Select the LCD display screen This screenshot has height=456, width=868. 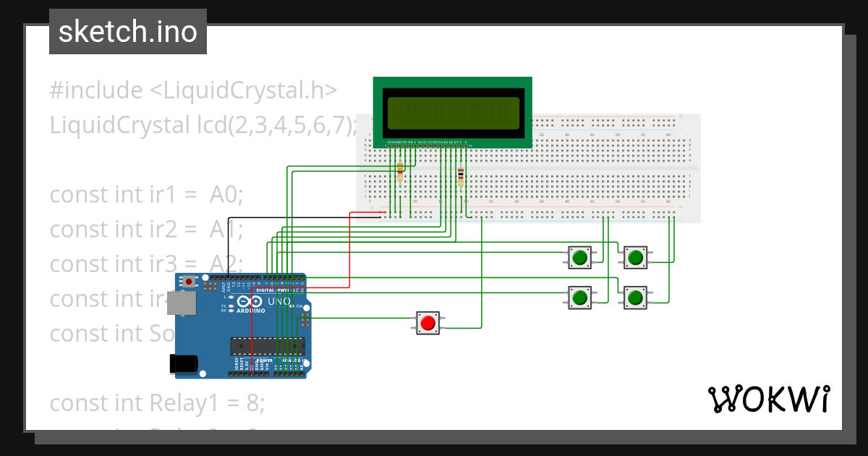click(452, 112)
